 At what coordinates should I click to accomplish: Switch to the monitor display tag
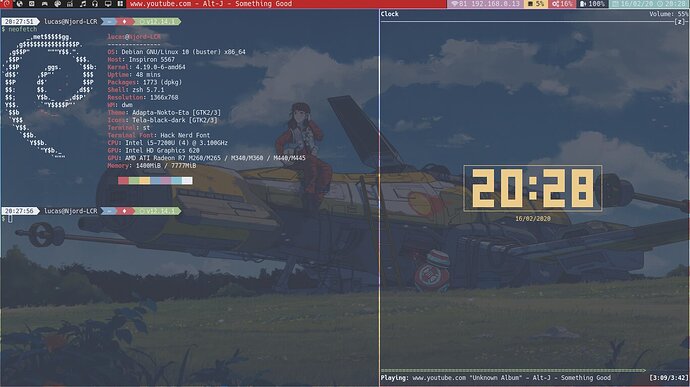tap(108, 4)
